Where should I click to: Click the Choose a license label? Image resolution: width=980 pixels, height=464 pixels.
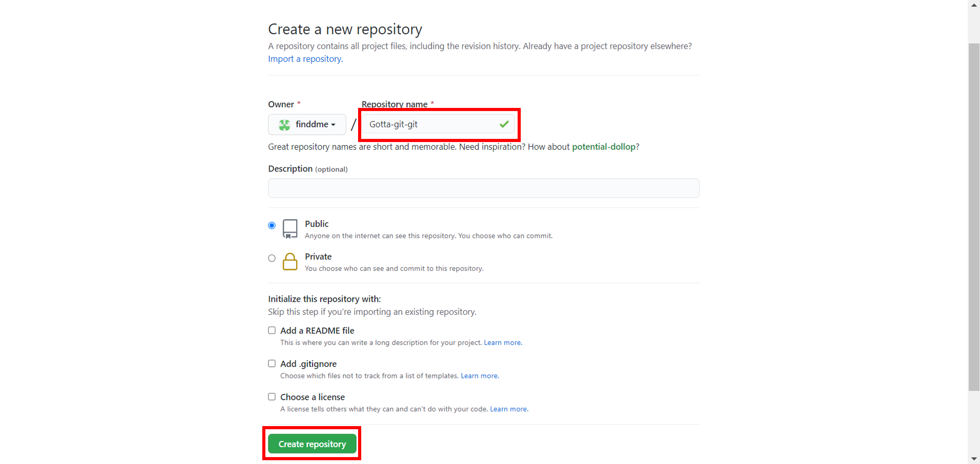(x=313, y=397)
